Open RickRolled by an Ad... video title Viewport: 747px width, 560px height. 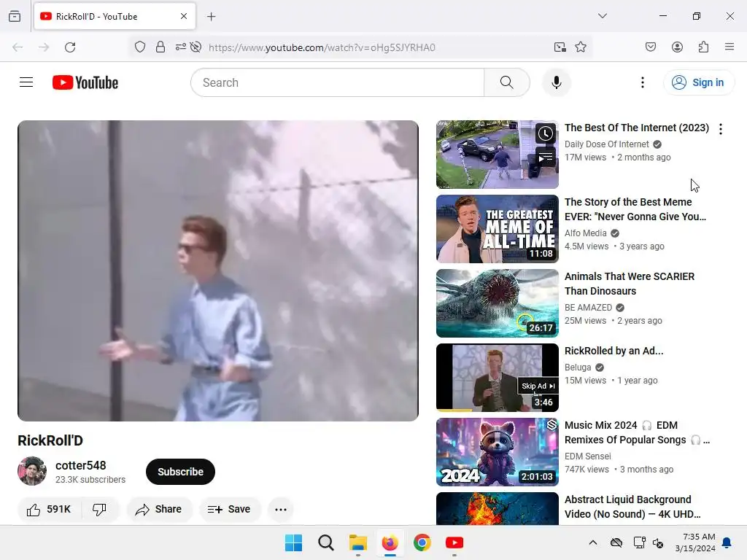(614, 351)
